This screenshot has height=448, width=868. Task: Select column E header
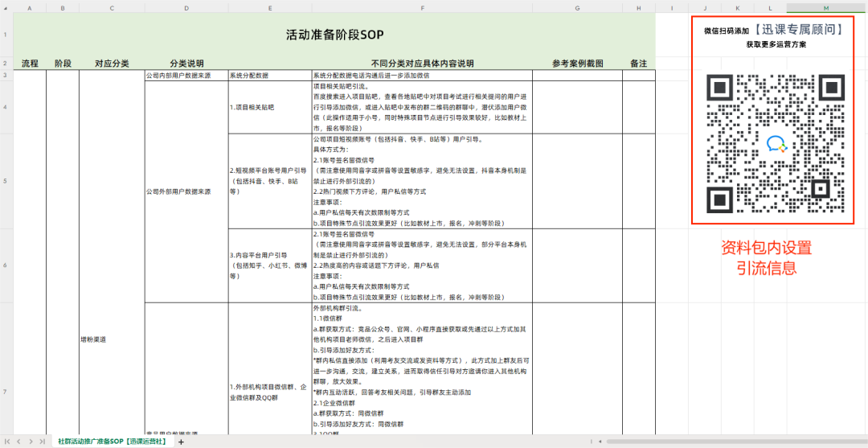click(270, 8)
